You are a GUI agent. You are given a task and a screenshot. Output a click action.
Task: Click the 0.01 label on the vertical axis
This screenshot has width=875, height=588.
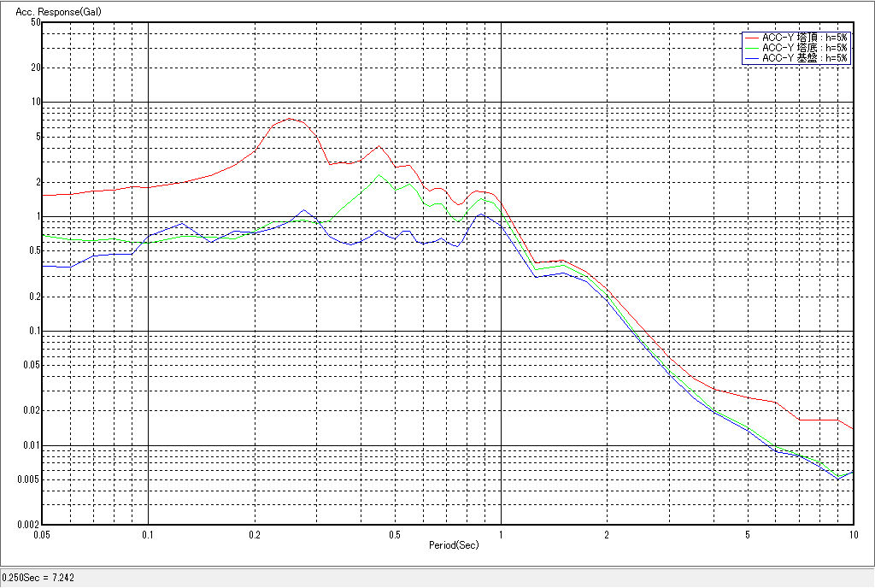pos(32,445)
